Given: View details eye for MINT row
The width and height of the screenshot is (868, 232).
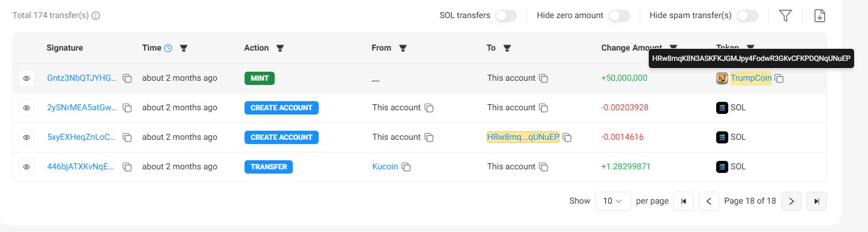Looking at the screenshot, I should tap(27, 78).
